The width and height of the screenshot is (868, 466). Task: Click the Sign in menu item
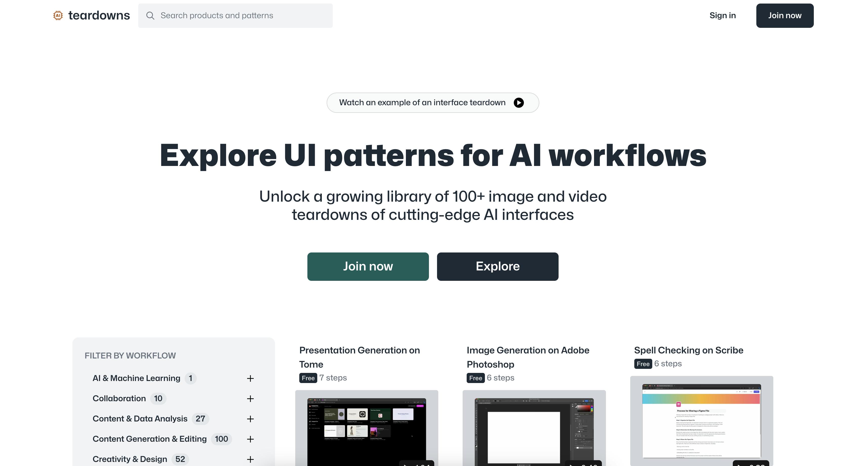coord(722,15)
